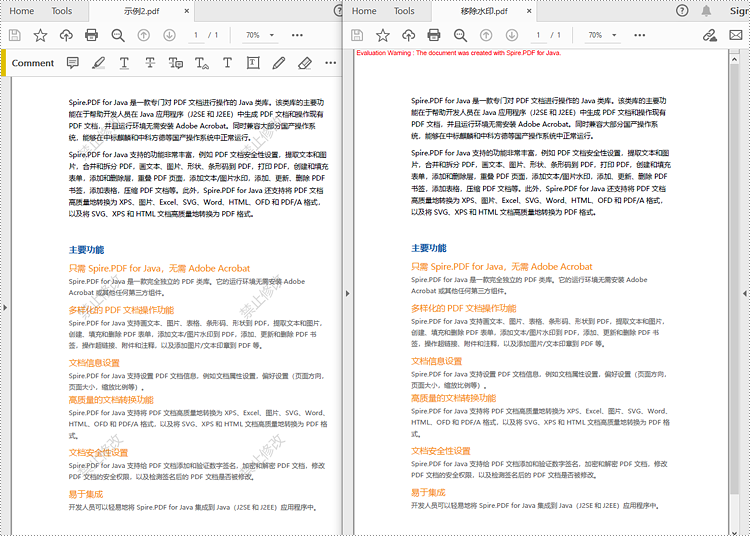This screenshot has height=536, width=750.
Task: Select the add text comment tool
Action: tap(227, 63)
